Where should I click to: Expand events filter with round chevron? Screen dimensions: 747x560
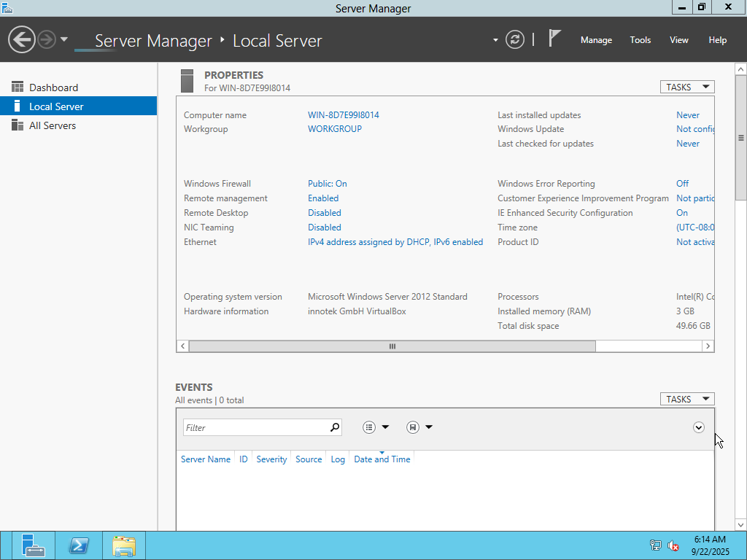coord(699,427)
